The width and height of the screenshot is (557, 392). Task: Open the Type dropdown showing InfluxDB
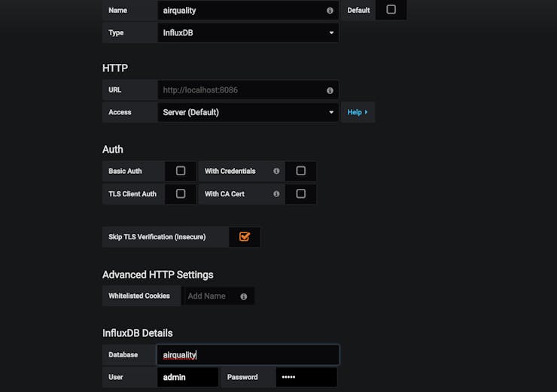pyautogui.click(x=248, y=32)
